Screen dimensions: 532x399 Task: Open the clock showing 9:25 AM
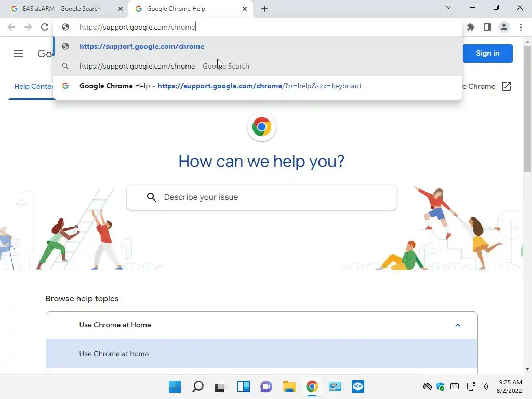click(x=509, y=387)
